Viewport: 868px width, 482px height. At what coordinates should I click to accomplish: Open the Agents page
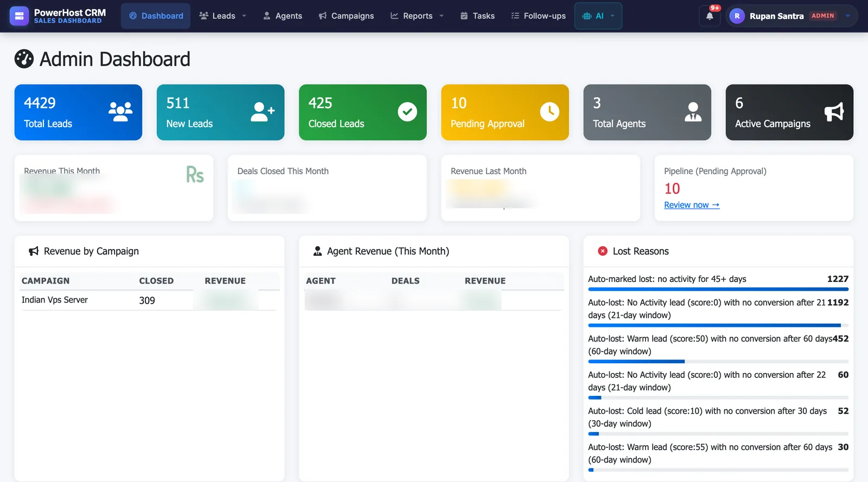282,16
